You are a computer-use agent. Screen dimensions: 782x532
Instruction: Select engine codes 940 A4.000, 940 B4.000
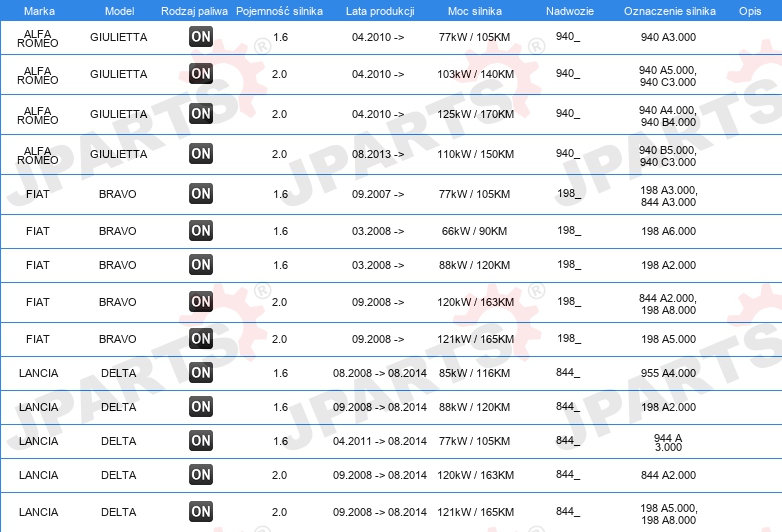(x=668, y=116)
